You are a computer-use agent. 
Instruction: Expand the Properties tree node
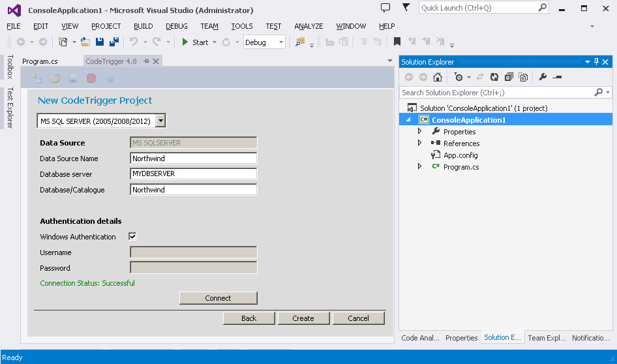point(420,132)
